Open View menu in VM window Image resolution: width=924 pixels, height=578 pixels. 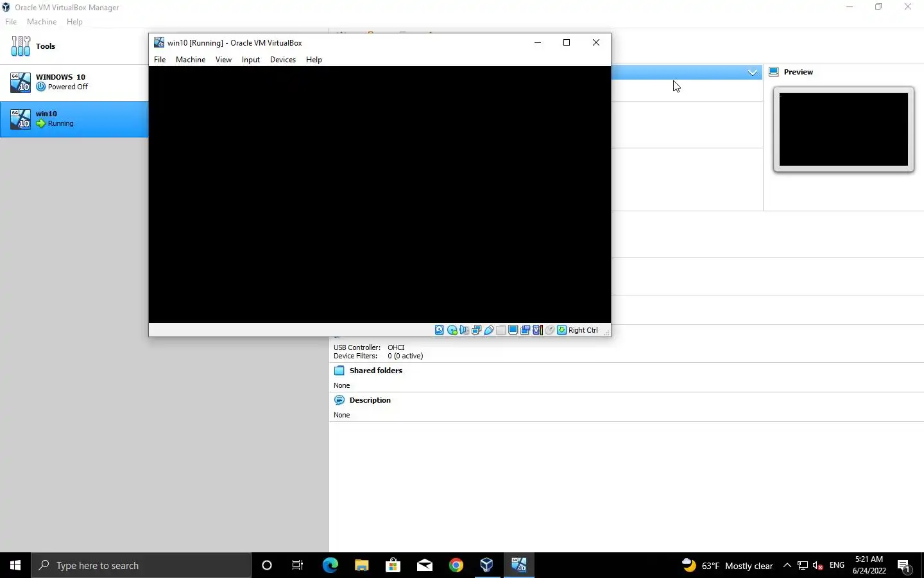tap(223, 60)
